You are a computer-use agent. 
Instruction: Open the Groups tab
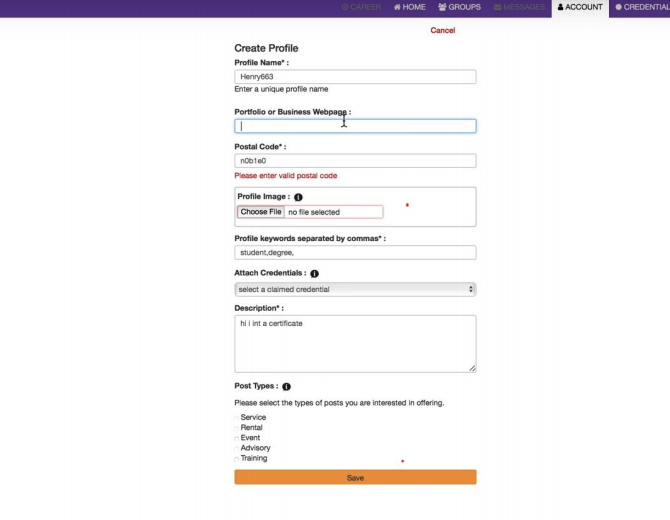(x=459, y=7)
